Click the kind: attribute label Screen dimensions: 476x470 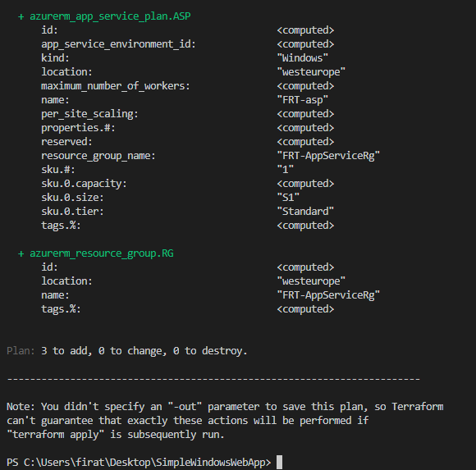55,58
